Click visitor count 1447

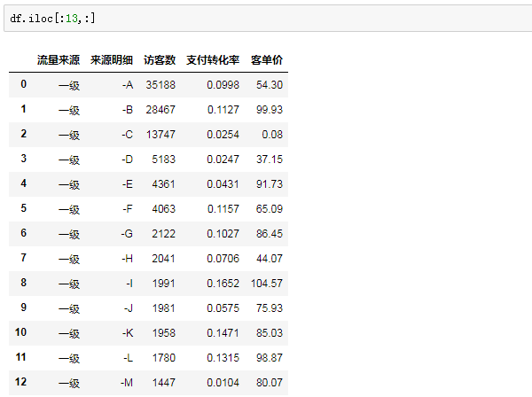pyautogui.click(x=163, y=383)
